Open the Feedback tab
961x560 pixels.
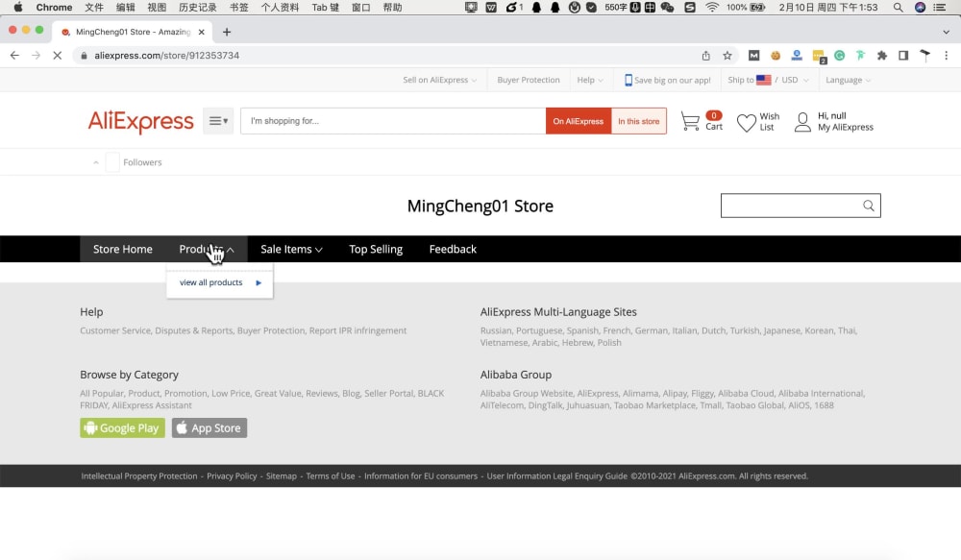click(x=453, y=249)
